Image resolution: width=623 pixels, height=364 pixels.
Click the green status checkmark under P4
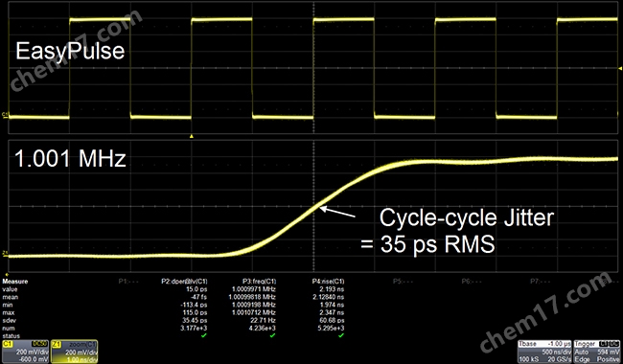[341, 336]
